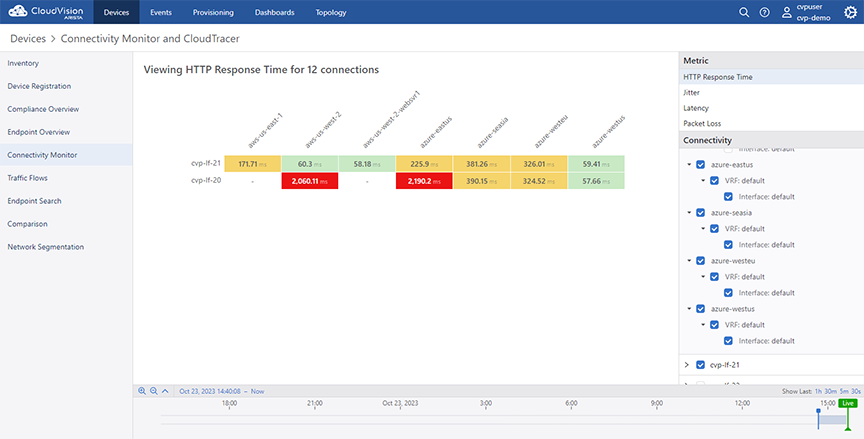Image resolution: width=864 pixels, height=439 pixels.
Task: Show last 5m on the timeline
Action: [x=844, y=392]
